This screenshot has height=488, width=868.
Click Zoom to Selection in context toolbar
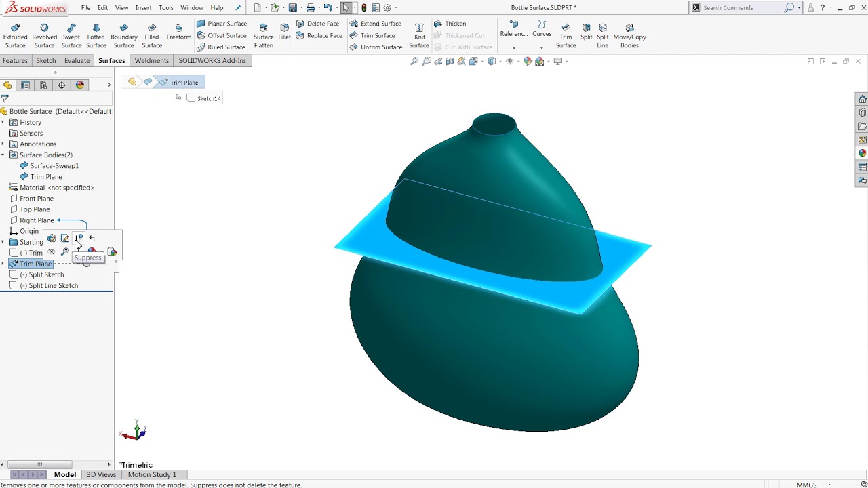(65, 252)
